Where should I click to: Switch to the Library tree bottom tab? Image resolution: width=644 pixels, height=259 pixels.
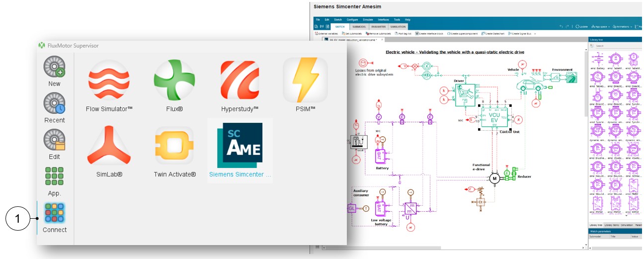(x=595, y=225)
